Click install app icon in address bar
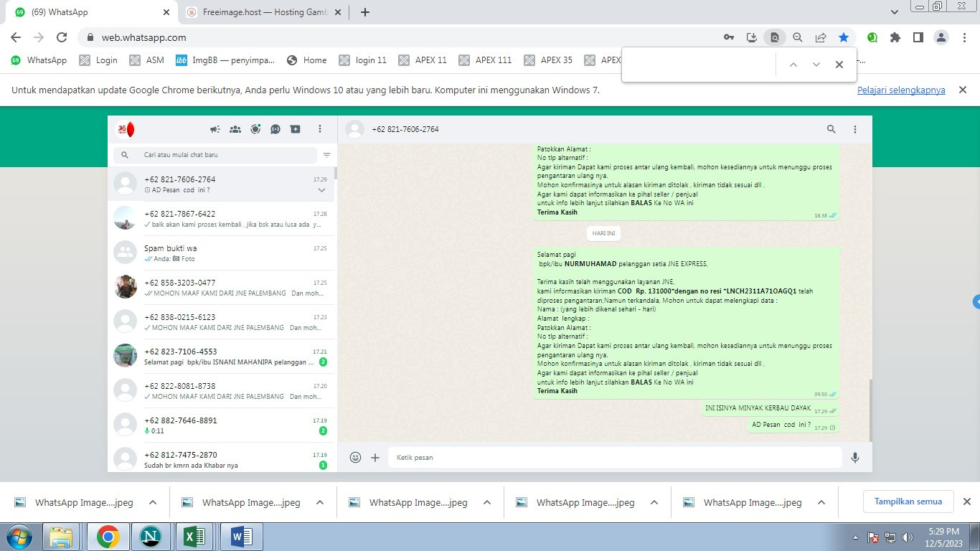980x551 pixels. coord(752,37)
